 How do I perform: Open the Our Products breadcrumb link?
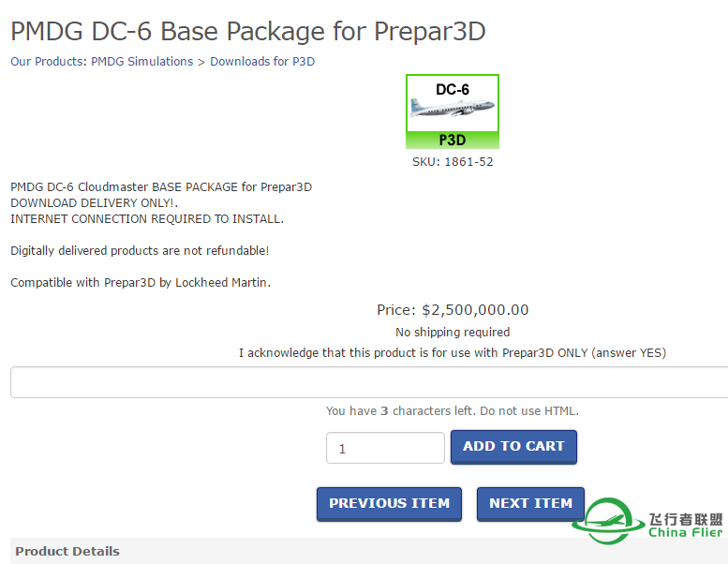pyautogui.click(x=48, y=62)
